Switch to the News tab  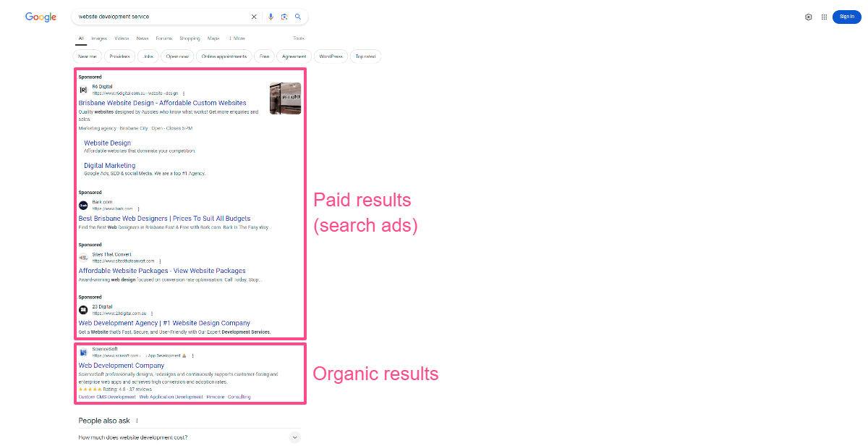(x=142, y=38)
